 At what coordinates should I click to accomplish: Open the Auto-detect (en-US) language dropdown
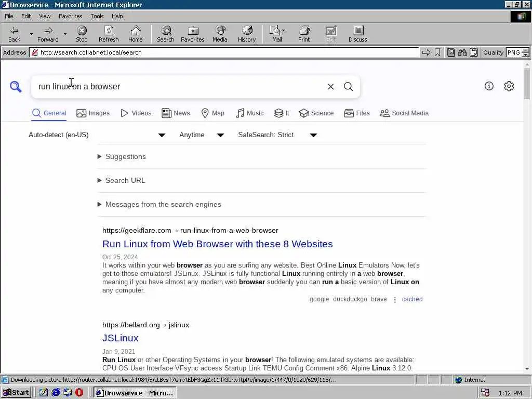pyautogui.click(x=97, y=135)
